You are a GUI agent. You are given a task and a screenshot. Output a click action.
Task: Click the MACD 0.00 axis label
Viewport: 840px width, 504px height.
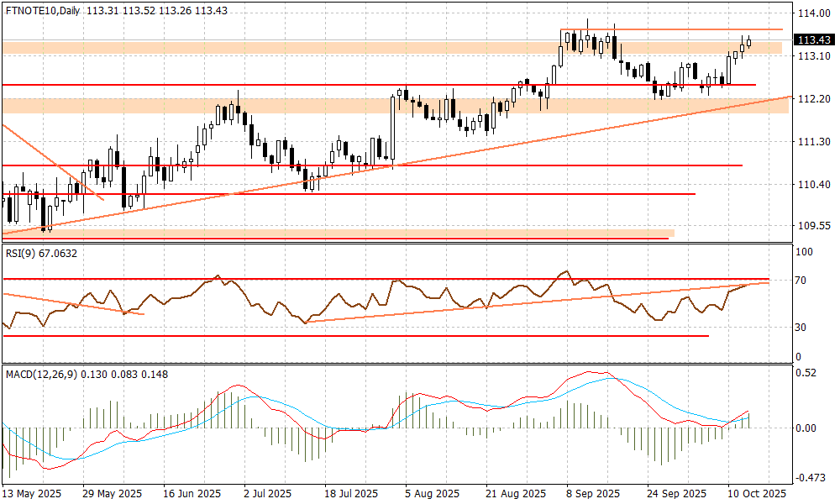point(806,428)
